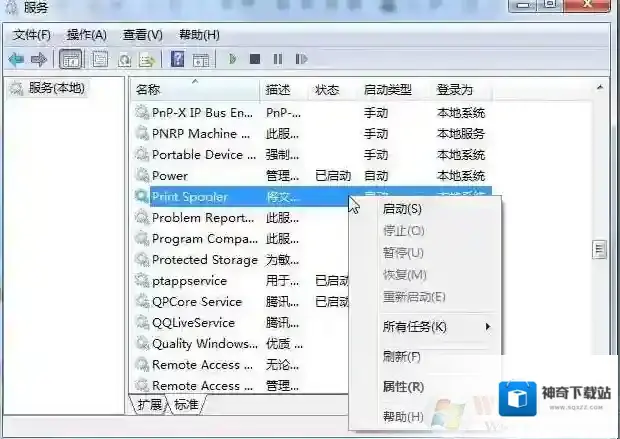Click the export list toolbar icon
The height and width of the screenshot is (439, 620).
pos(147,60)
